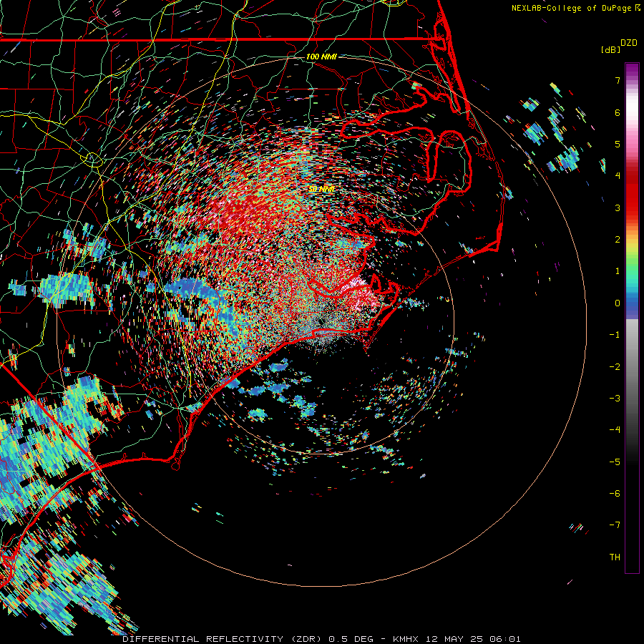Click the 4 value on color scale
The width and height of the screenshot is (644, 644).
618,176
